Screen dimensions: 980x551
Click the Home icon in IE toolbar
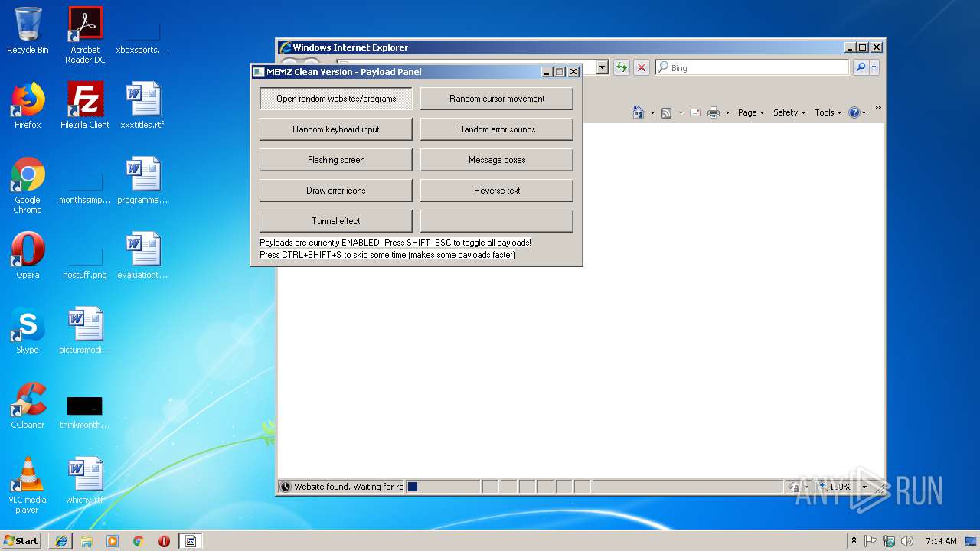tap(639, 112)
